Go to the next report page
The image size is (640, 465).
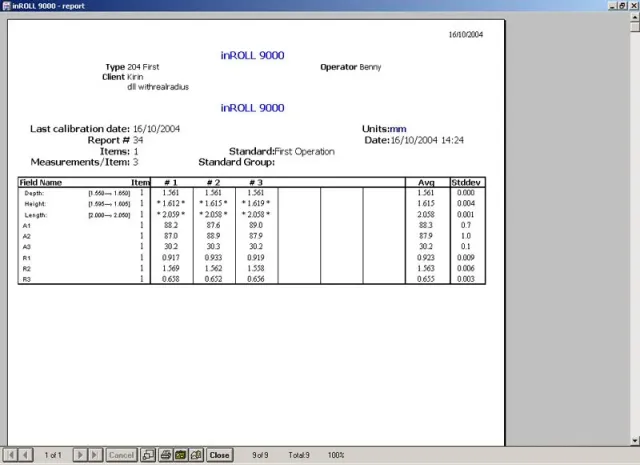[x=80, y=455]
